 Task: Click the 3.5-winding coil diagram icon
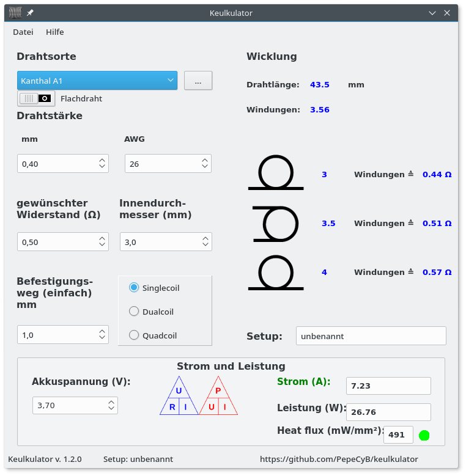click(x=276, y=223)
